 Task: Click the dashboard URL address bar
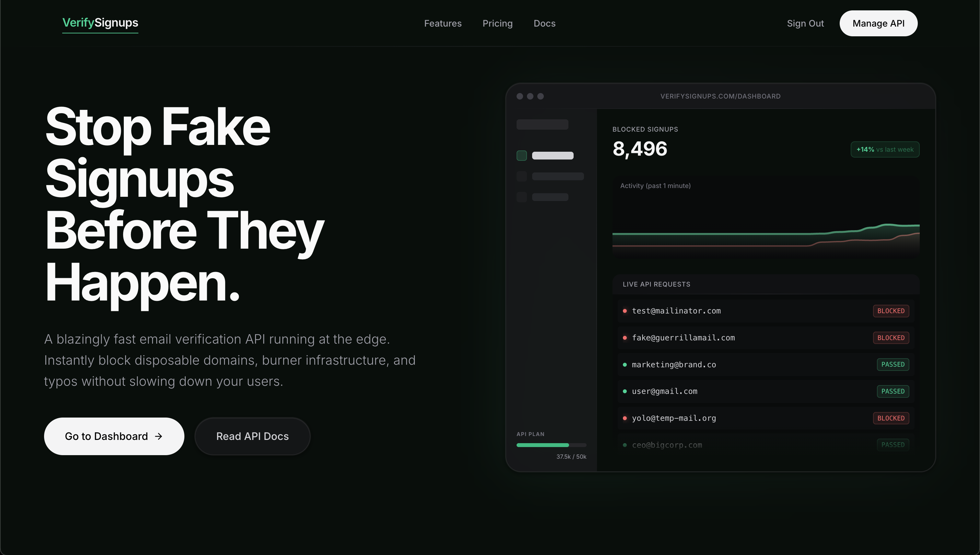(720, 96)
